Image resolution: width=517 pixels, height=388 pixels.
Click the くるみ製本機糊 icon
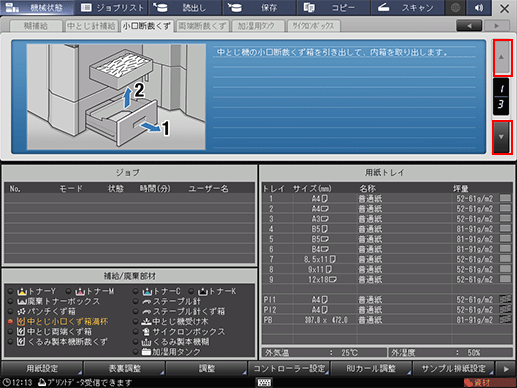pos(147,342)
